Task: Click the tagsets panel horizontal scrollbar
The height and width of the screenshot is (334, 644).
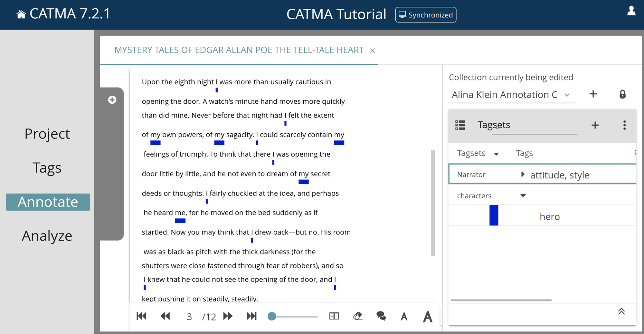Action: tap(501, 300)
